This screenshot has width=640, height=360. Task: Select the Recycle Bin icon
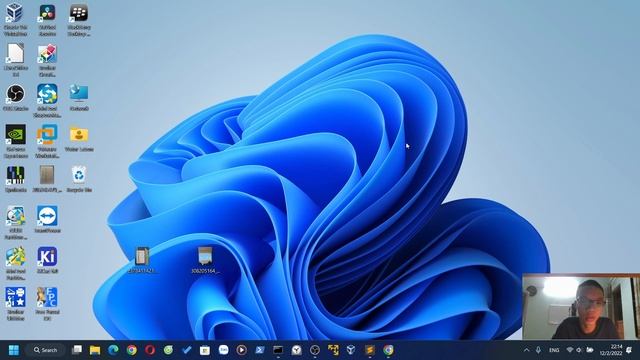click(79, 179)
